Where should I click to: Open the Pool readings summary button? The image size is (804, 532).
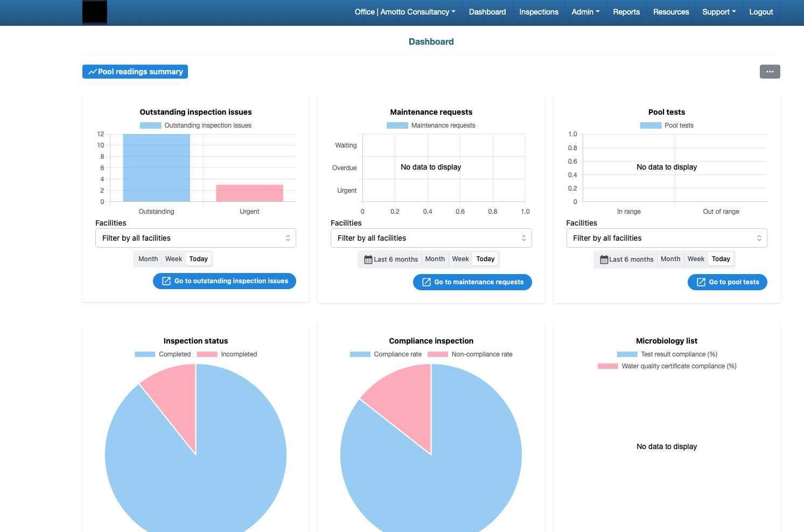(x=135, y=72)
